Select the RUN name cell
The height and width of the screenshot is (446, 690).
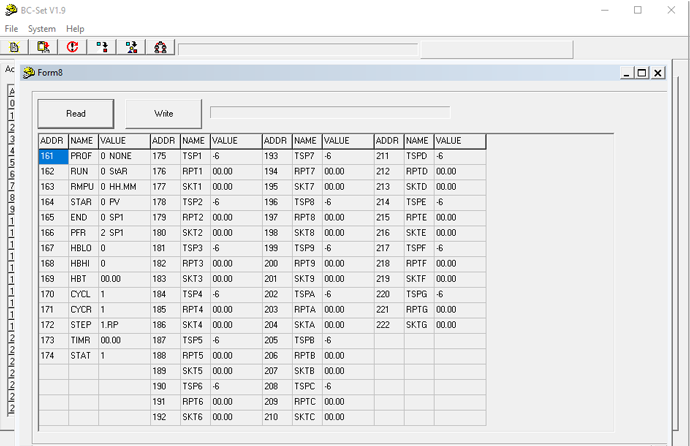(x=83, y=172)
